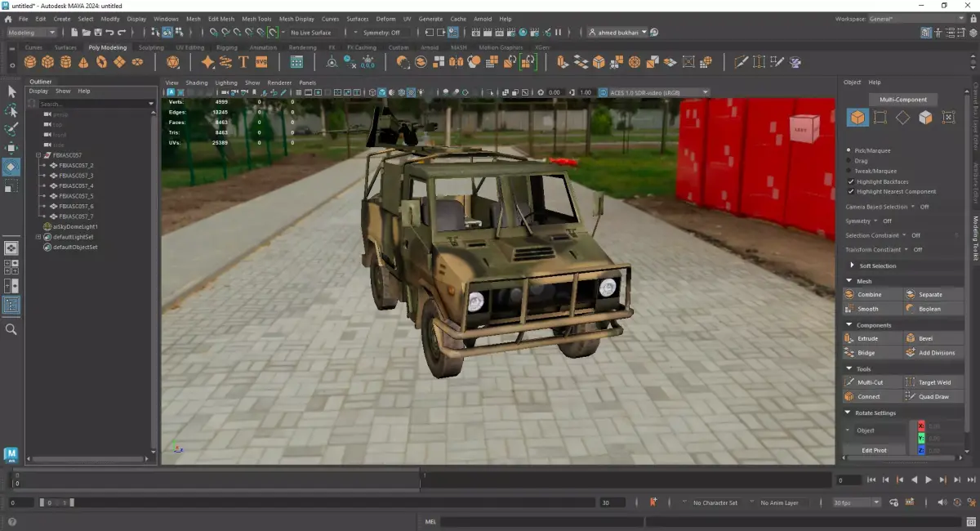
Task: Select the Drag selection radio button
Action: (x=850, y=161)
